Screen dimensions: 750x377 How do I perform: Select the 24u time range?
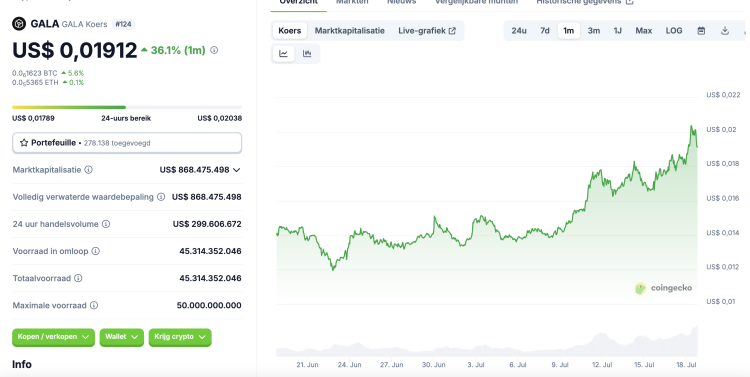pos(519,31)
